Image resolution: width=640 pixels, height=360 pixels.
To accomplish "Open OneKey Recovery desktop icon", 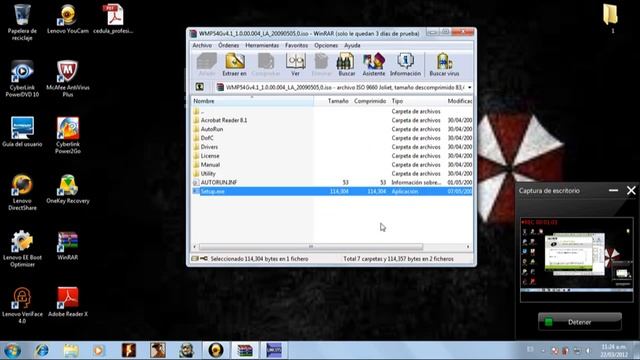I will [68, 189].
